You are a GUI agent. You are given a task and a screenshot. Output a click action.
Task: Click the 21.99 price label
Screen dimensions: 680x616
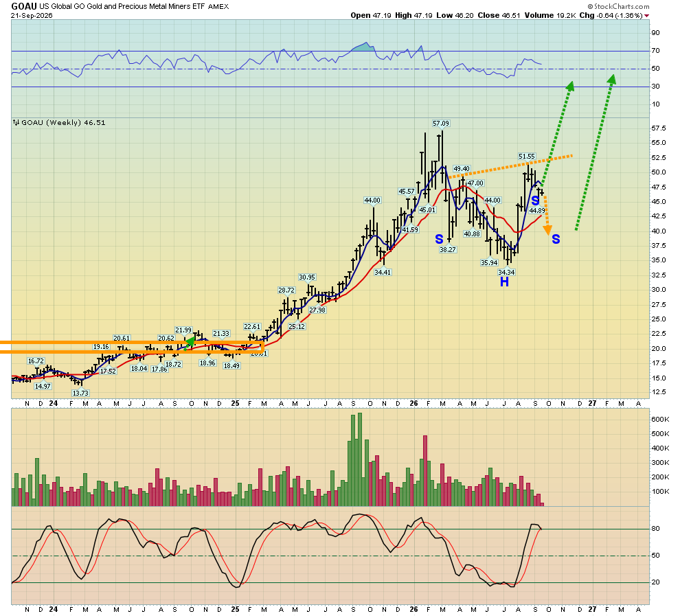coord(183,330)
